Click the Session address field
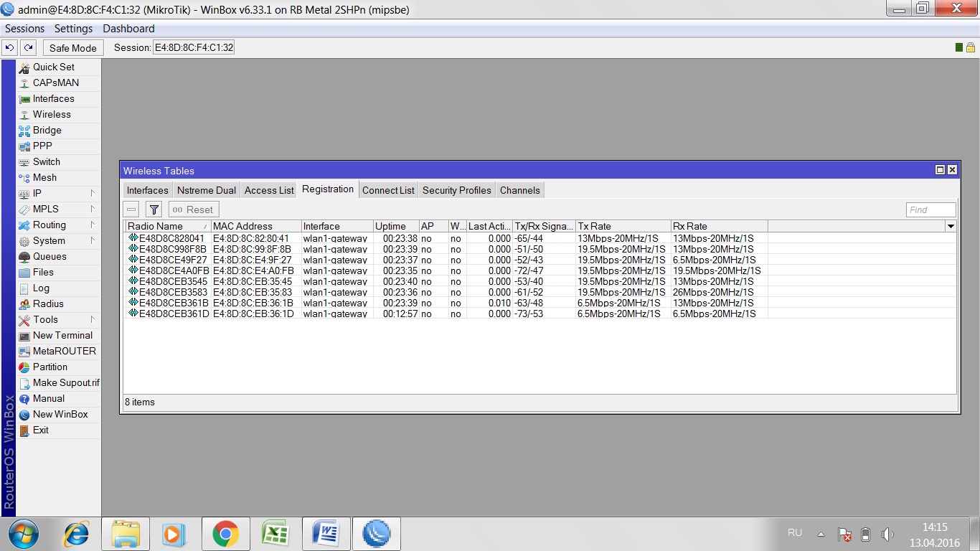The width and height of the screenshot is (980, 551). (194, 48)
